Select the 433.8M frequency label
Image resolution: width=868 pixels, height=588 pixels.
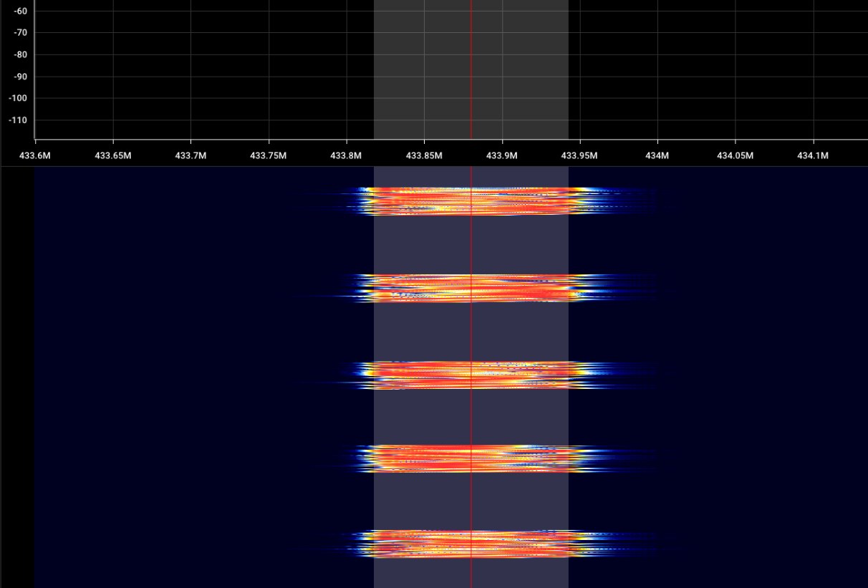346,155
